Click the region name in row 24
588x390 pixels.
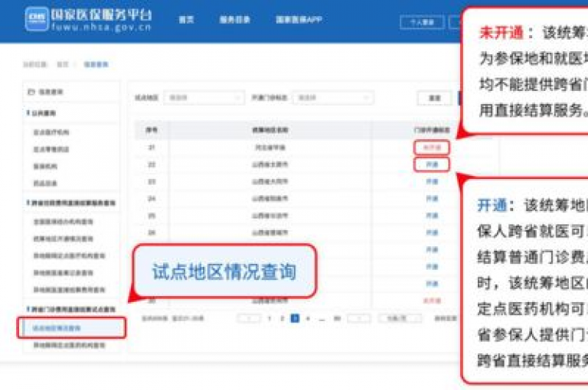click(x=270, y=199)
